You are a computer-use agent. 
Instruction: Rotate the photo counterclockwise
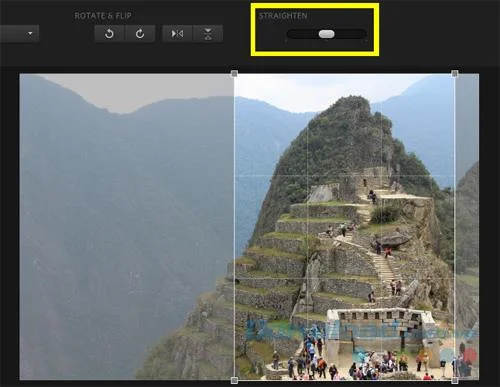click(109, 34)
